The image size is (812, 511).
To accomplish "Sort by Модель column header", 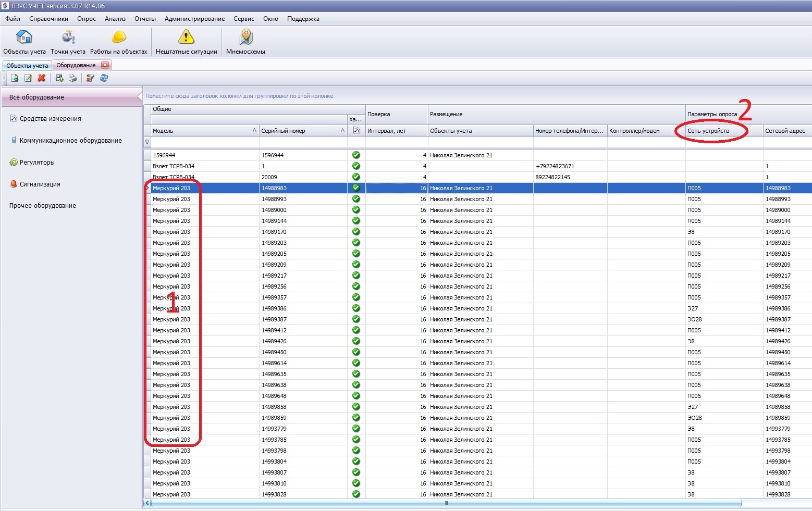I will (205, 131).
